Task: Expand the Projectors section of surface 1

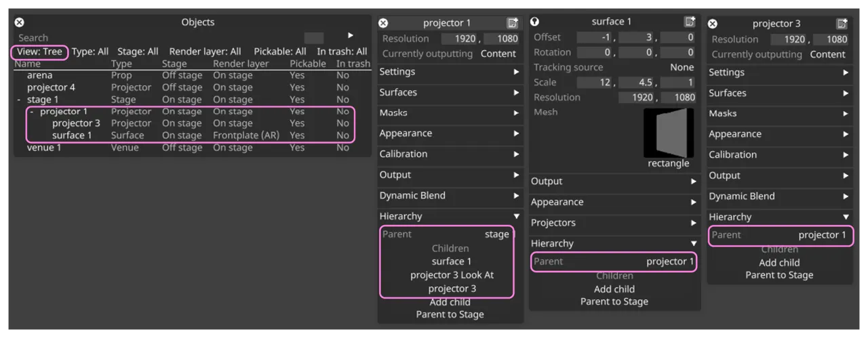Action: click(x=614, y=223)
